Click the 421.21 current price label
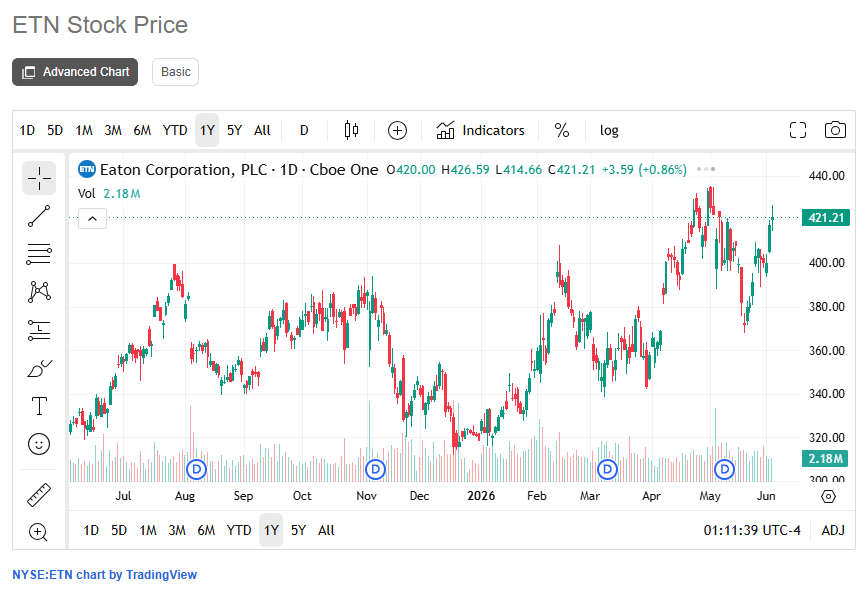The image size is (867, 591). click(x=826, y=218)
